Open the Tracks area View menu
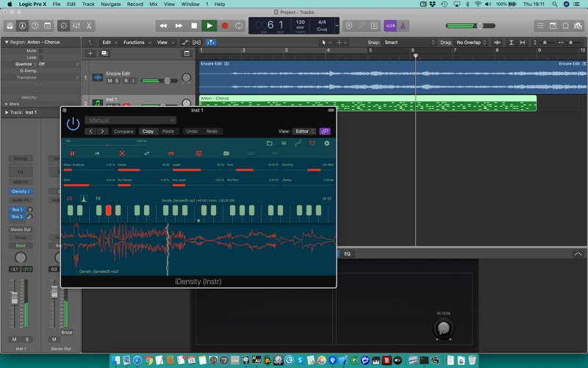 click(x=165, y=43)
